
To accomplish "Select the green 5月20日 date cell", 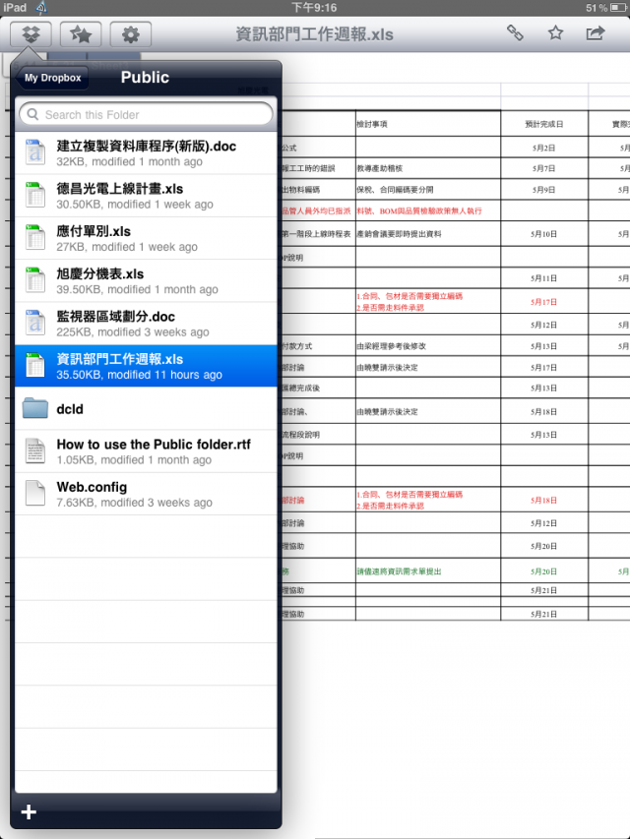I will [x=544, y=571].
